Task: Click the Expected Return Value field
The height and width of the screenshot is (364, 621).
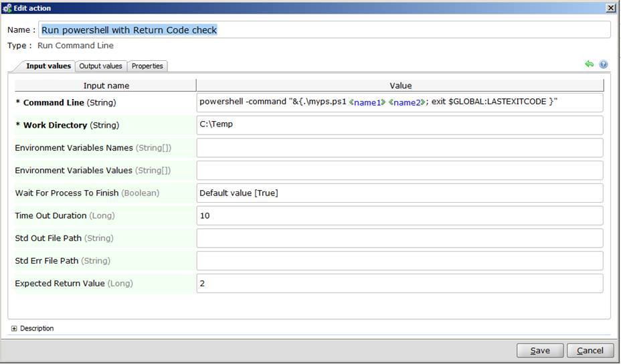Action: coord(400,284)
